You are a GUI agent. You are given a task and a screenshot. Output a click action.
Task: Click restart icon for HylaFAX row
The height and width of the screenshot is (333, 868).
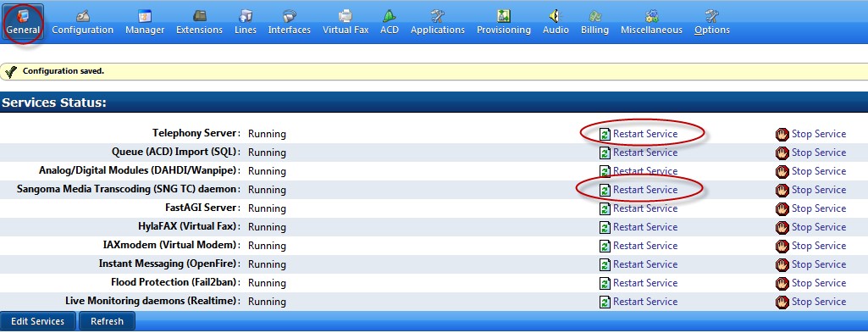click(605, 227)
